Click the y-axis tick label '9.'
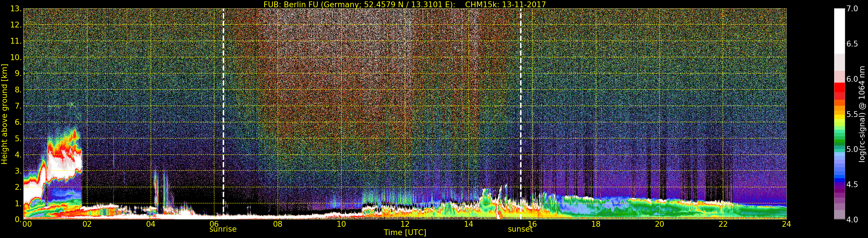The width and height of the screenshot is (868, 238). [x=18, y=73]
